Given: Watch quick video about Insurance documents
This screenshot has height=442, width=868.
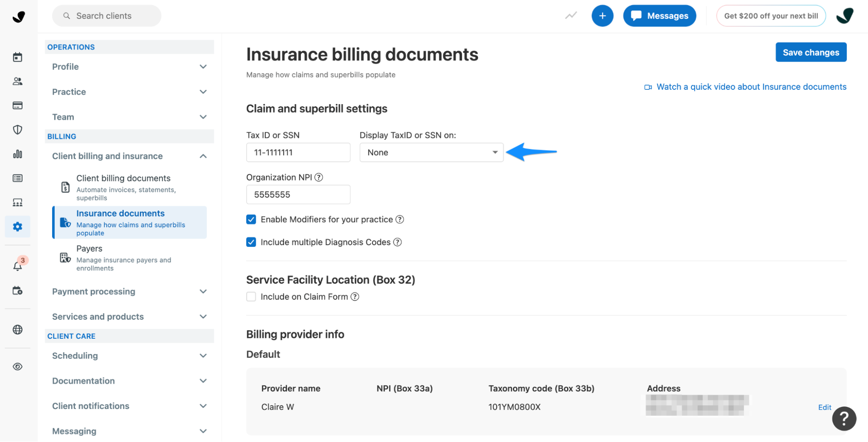Looking at the screenshot, I should [x=745, y=87].
